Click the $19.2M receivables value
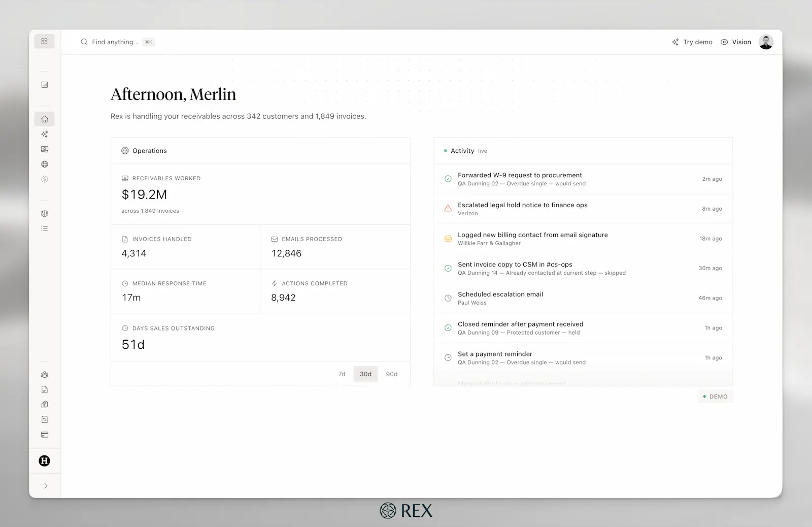This screenshot has height=527, width=812. point(144,194)
